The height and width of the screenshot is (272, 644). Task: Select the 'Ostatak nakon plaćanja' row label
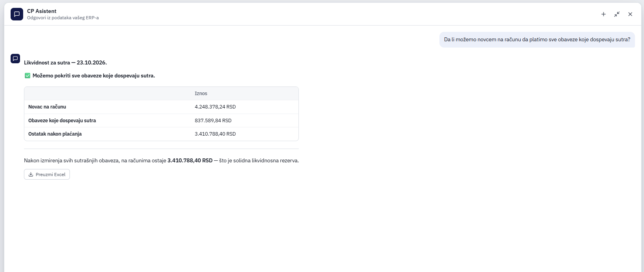point(55,134)
